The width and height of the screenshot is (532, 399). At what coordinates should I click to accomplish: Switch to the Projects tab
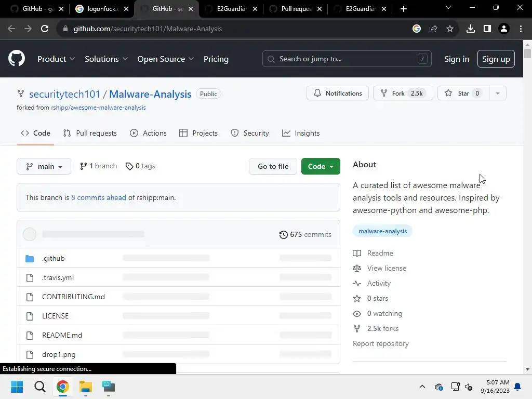pos(198,134)
